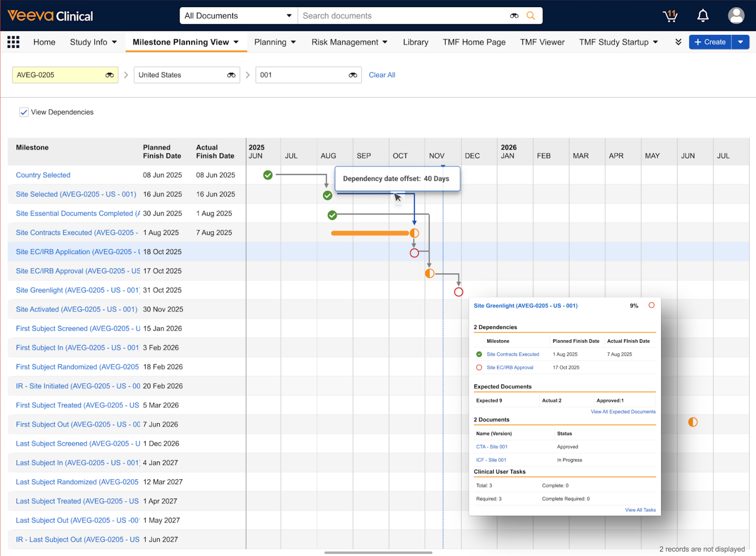This screenshot has height=556, width=756.
Task: Click red circle marker for Site EC/IRB Application
Action: pos(414,253)
